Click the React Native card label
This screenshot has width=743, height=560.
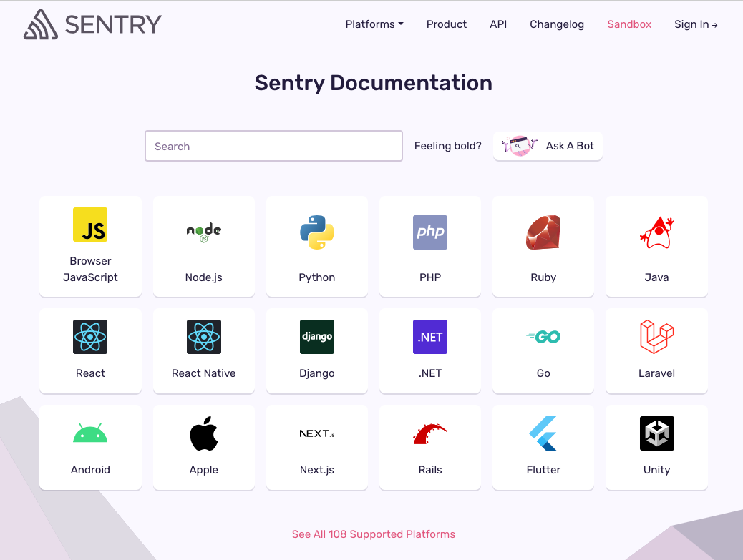click(204, 373)
